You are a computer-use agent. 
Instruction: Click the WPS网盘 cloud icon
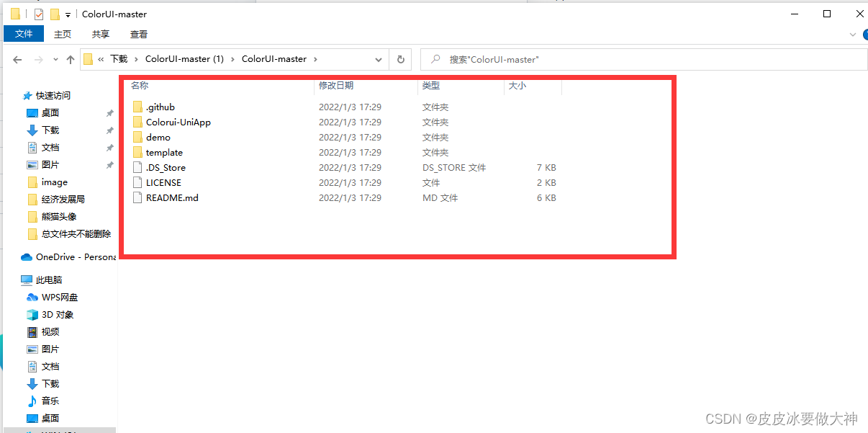pyautogui.click(x=32, y=298)
